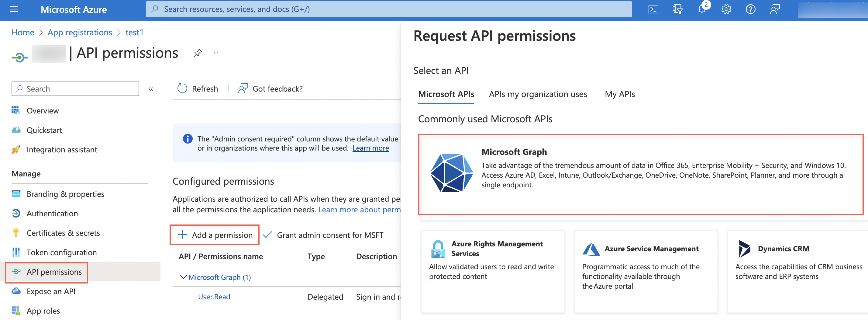
Task: Click the Token configuration icon
Action: point(16,252)
